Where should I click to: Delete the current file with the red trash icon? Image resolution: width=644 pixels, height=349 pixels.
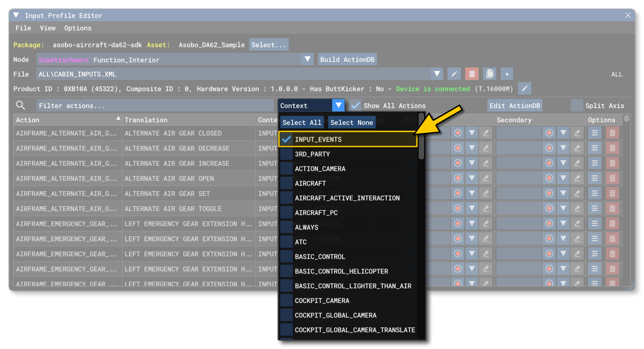[471, 73]
